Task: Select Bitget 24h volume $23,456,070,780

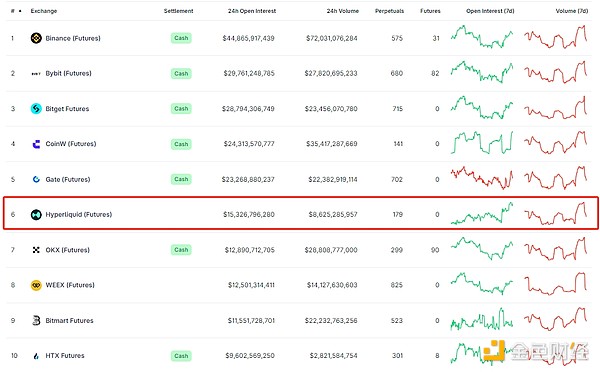Action: click(331, 109)
